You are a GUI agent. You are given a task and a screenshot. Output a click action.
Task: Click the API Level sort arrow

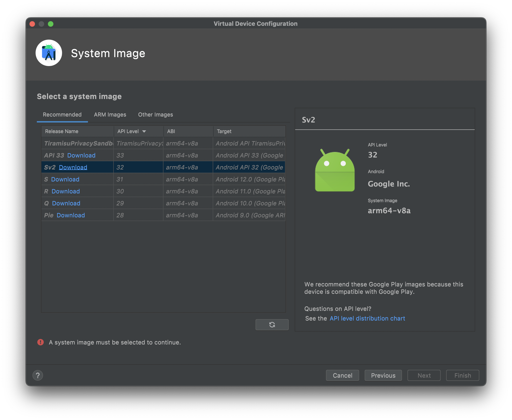[x=144, y=131]
